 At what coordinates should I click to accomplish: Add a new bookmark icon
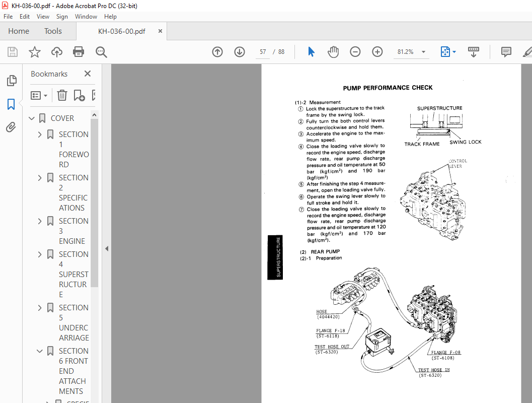tap(79, 95)
